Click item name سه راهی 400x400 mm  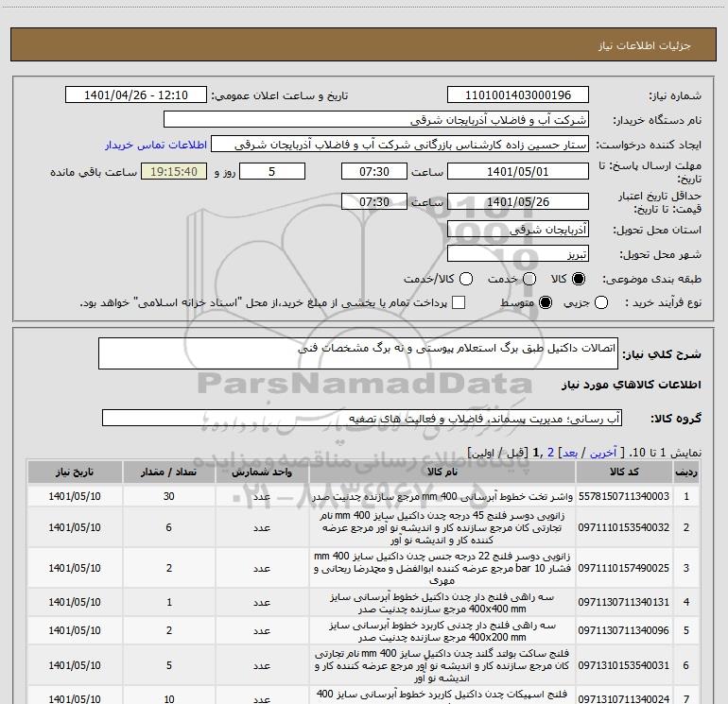pos(442,602)
